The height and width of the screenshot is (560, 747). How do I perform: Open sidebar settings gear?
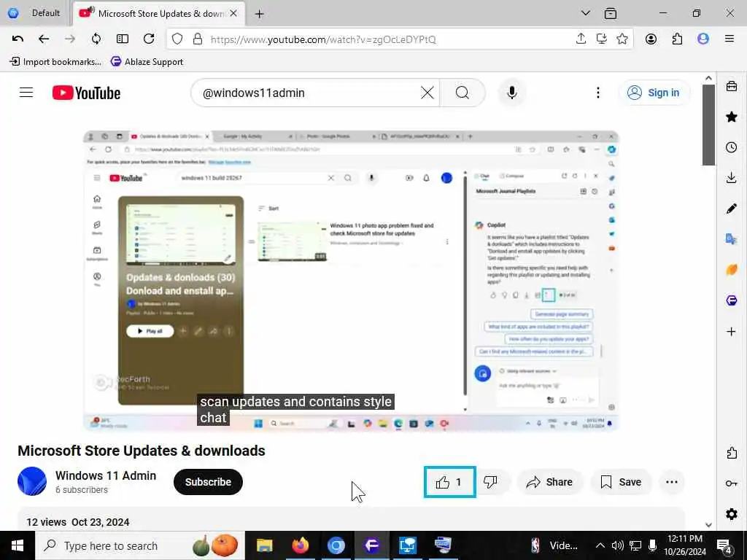732,514
